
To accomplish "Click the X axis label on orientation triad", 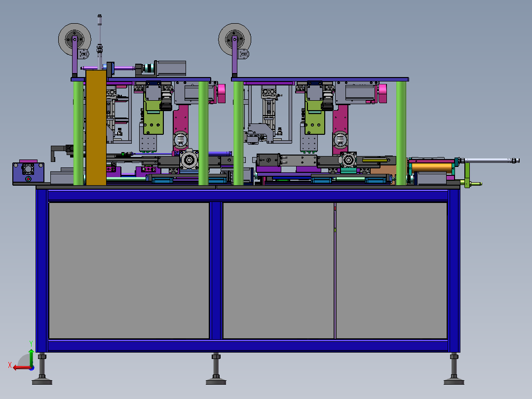I will (x=10, y=365).
